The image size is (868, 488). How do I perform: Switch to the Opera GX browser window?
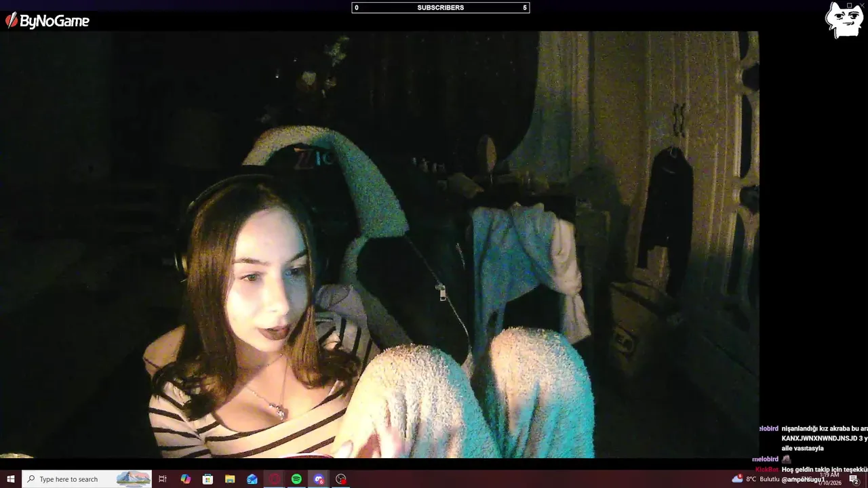275,479
